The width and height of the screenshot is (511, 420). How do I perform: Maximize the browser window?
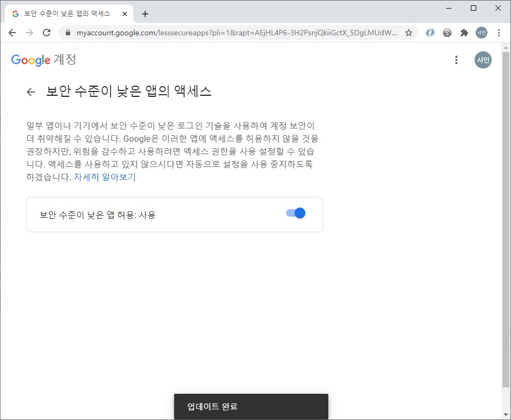coord(474,8)
